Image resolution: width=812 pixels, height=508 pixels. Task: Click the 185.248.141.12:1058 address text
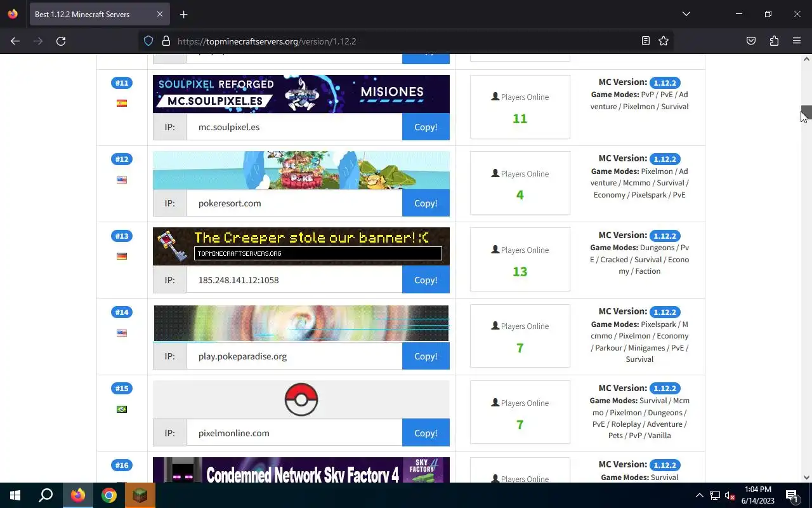pos(239,280)
